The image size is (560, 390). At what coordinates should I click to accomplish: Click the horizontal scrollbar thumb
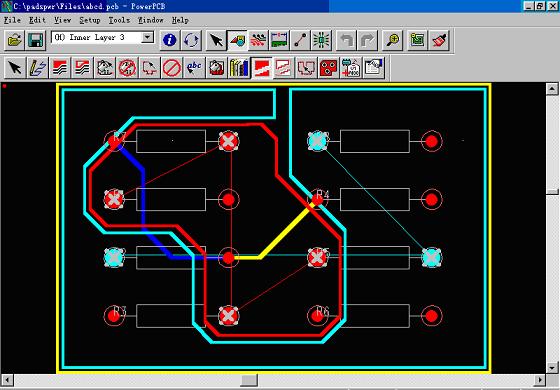click(x=249, y=380)
